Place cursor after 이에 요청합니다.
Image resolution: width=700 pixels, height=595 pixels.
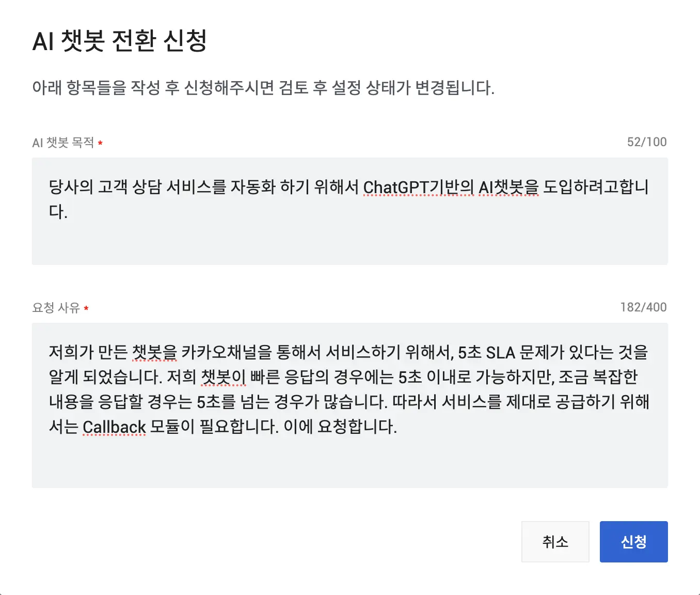[398, 427]
